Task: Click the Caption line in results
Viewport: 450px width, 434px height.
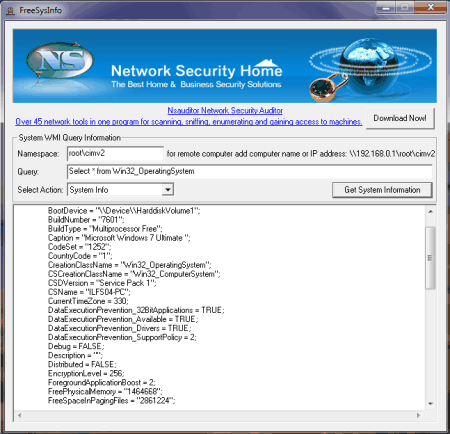Action: point(119,238)
